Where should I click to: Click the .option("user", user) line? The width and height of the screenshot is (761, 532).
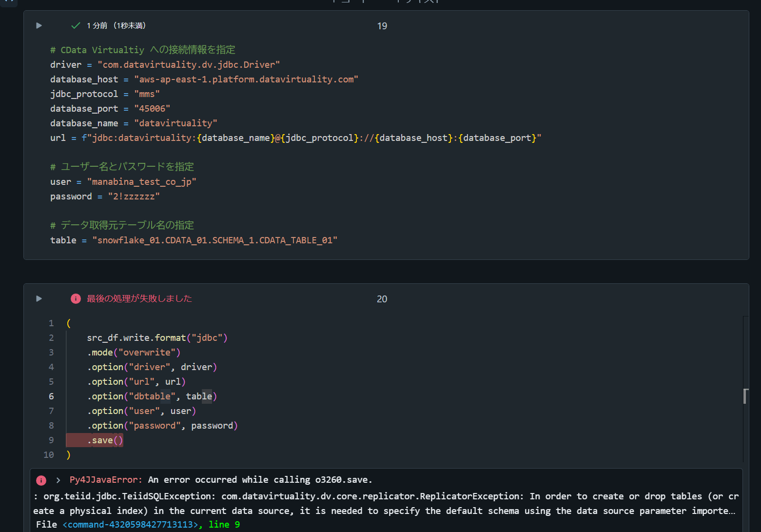click(141, 411)
